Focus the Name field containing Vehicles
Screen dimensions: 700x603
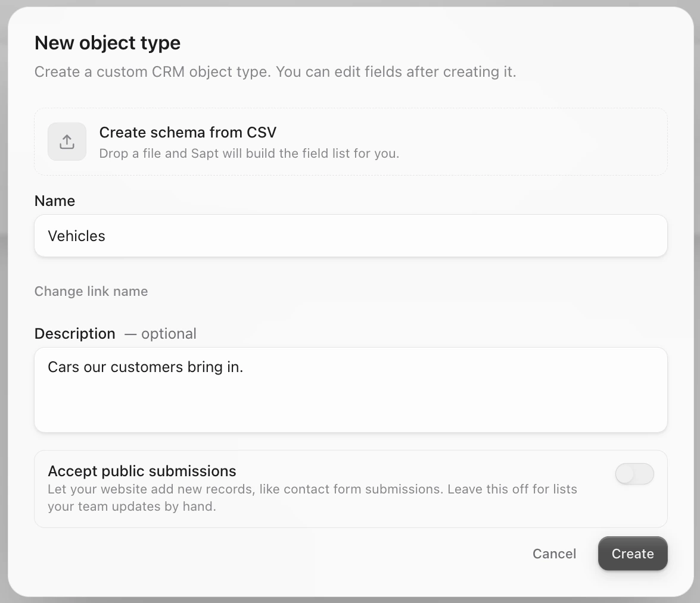click(351, 236)
